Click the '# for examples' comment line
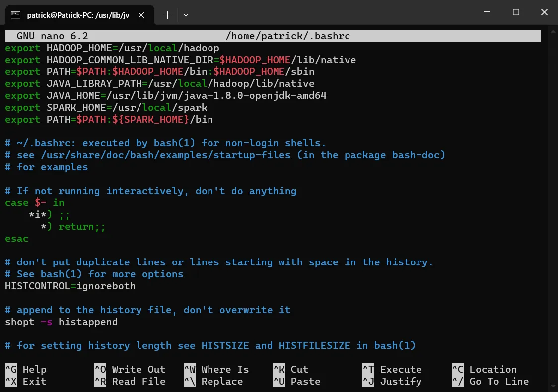 point(47,167)
